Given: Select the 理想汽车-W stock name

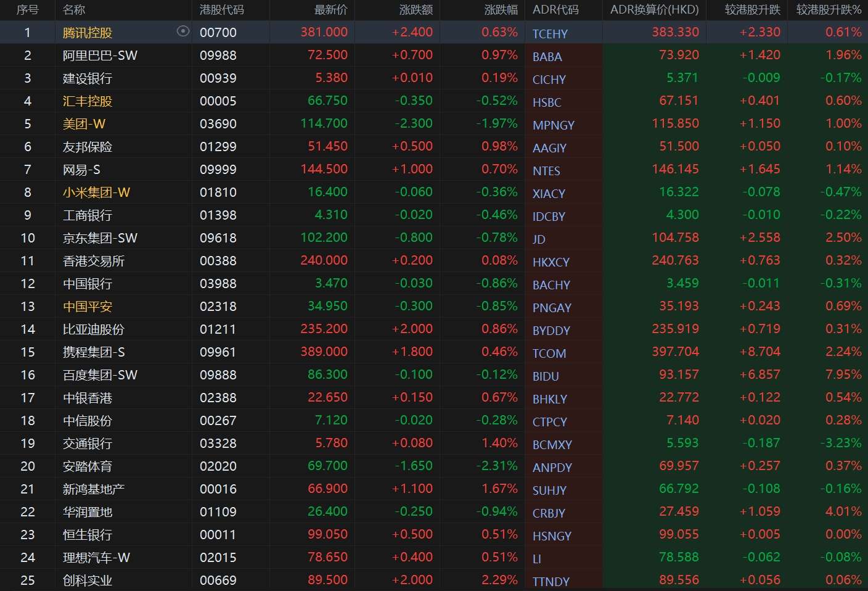Looking at the screenshot, I should 96,558.
